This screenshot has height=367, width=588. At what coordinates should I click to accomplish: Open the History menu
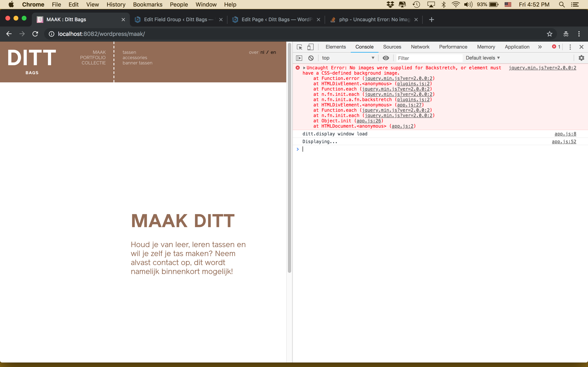click(116, 5)
